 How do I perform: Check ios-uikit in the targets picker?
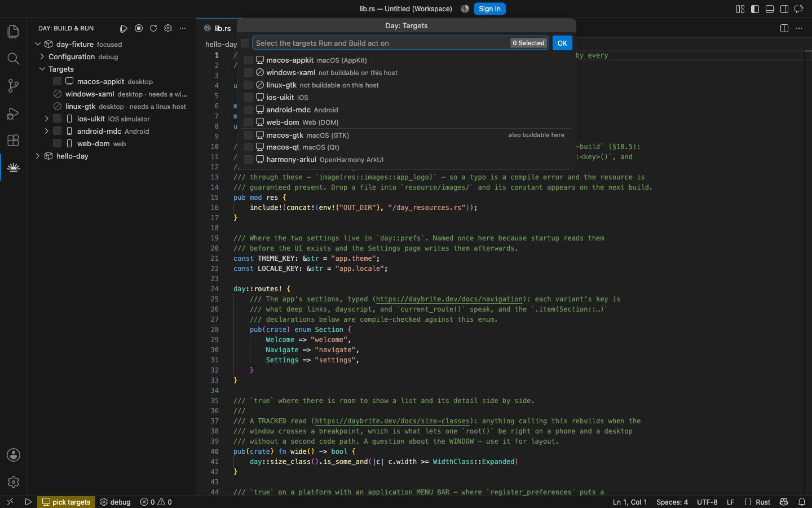248,98
